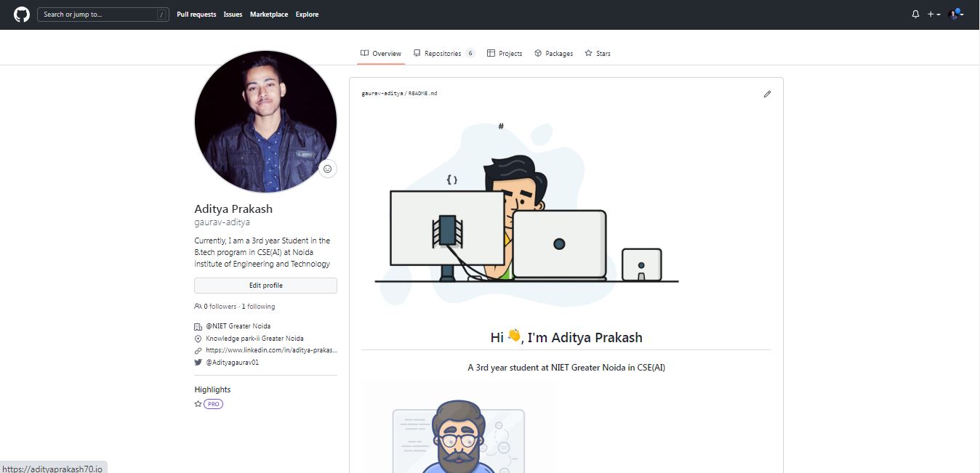Image resolution: width=980 pixels, height=473 pixels.
Task: Click the Edit profile button
Action: pos(265,286)
